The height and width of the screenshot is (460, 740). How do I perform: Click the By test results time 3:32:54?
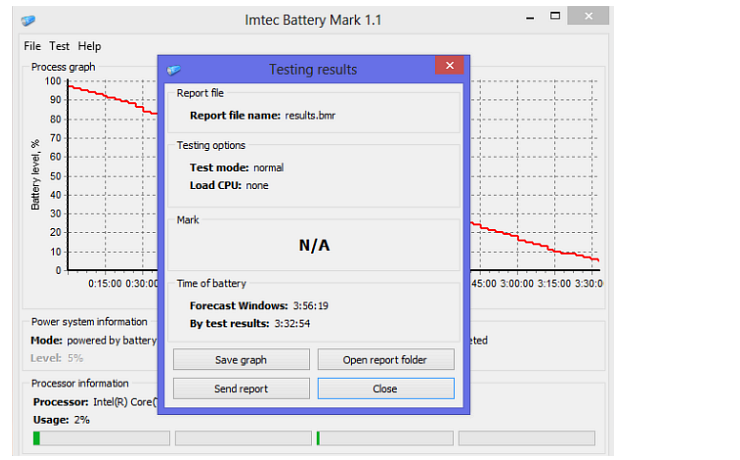(x=292, y=324)
